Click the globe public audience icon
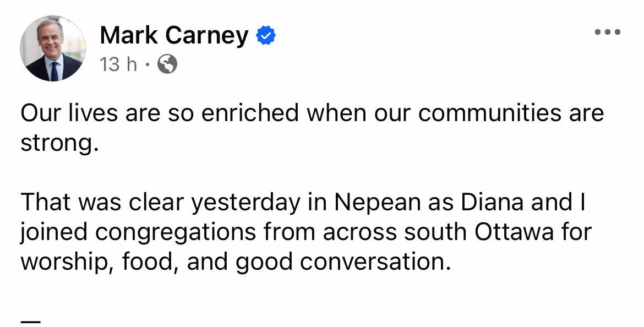Screen dimensions: 644x327 (x=167, y=64)
